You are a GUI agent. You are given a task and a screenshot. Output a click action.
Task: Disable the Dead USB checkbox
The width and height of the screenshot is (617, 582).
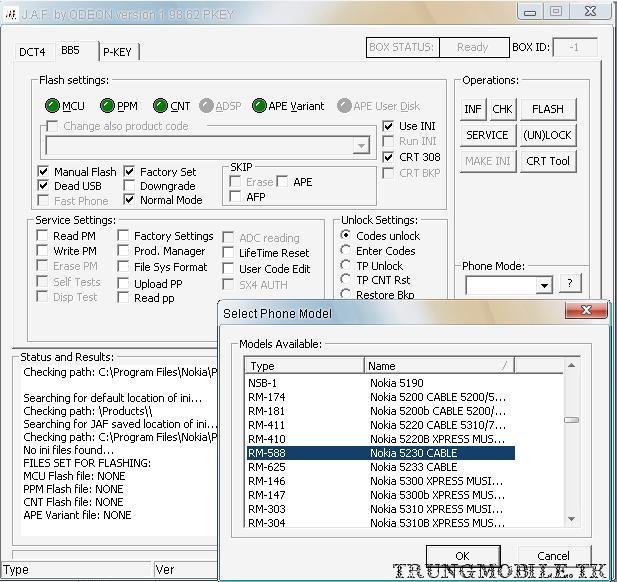(43, 186)
